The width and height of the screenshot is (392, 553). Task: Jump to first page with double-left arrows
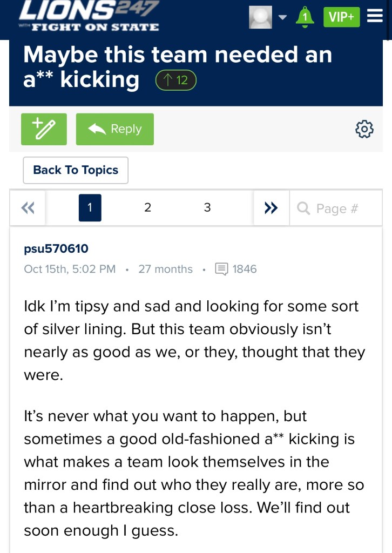(x=28, y=208)
